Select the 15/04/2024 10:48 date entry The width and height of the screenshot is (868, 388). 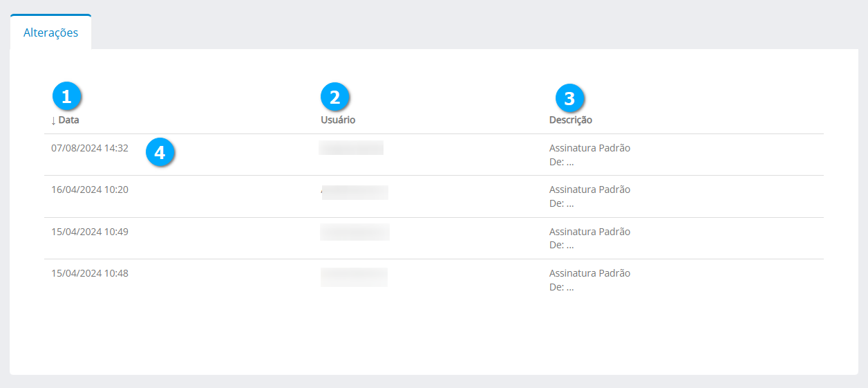click(x=90, y=273)
